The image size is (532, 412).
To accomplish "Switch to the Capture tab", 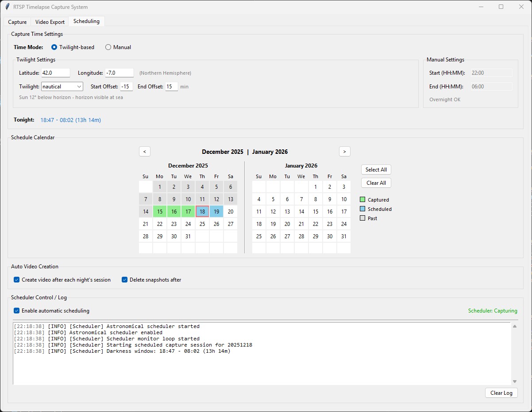I will coord(17,21).
